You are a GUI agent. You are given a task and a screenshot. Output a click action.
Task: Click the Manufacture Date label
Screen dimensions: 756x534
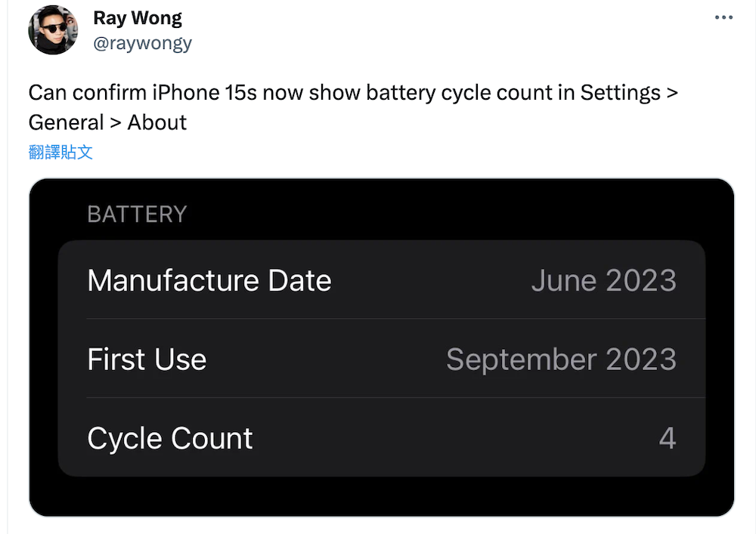coord(209,281)
